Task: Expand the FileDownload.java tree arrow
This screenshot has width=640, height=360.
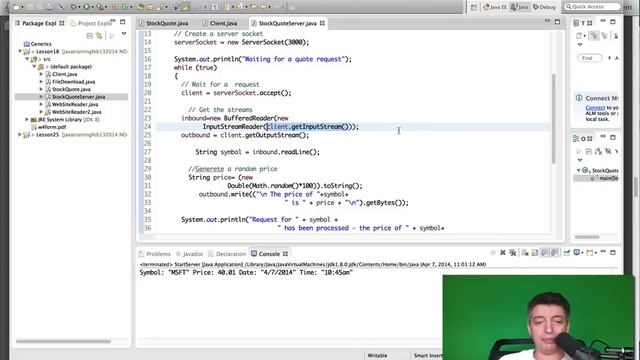Action: (41, 82)
